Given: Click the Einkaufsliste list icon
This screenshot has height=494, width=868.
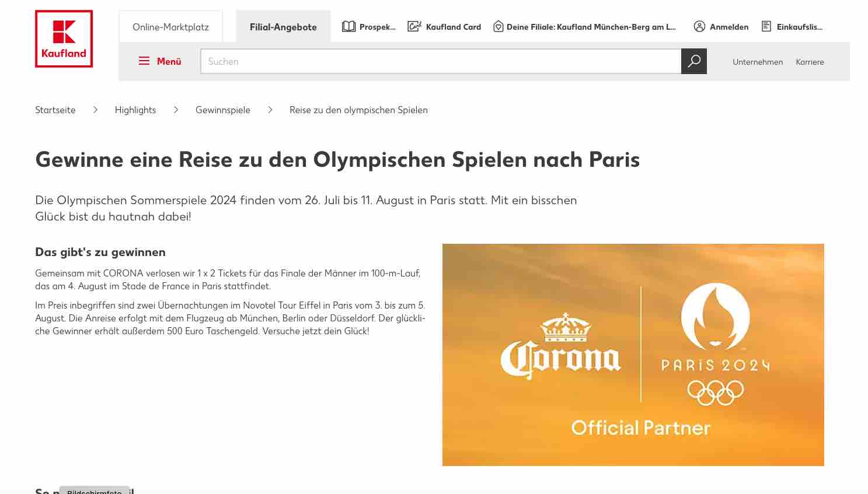Looking at the screenshot, I should pos(766,26).
